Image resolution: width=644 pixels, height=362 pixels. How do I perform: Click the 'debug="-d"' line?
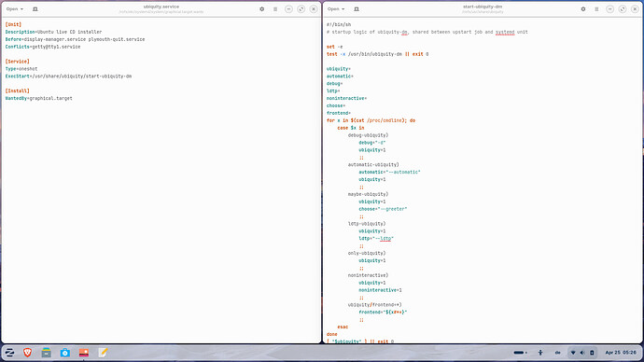point(372,143)
